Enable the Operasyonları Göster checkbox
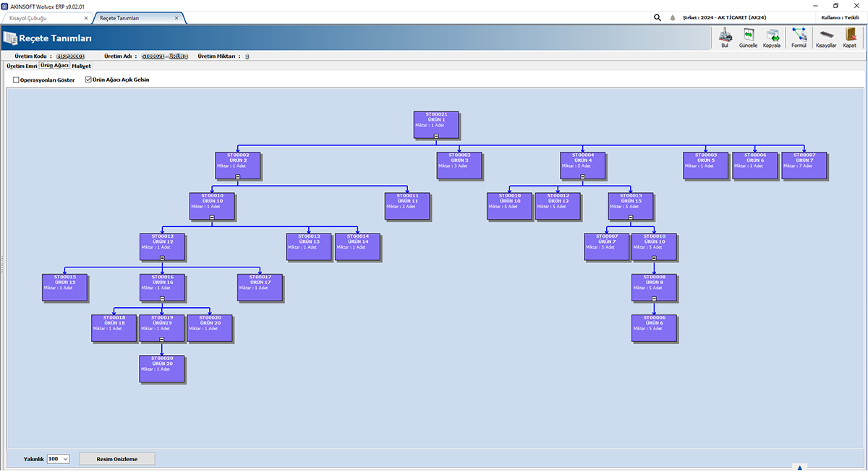Image resolution: width=868 pixels, height=472 pixels. pyautogui.click(x=16, y=80)
